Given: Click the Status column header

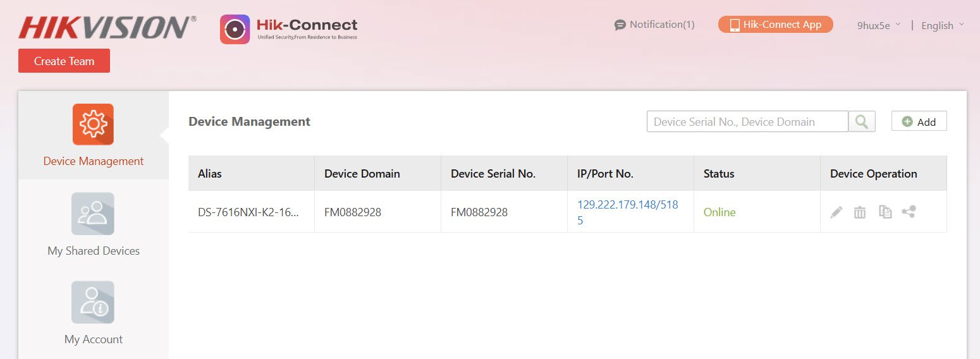Looking at the screenshot, I should click(719, 174).
